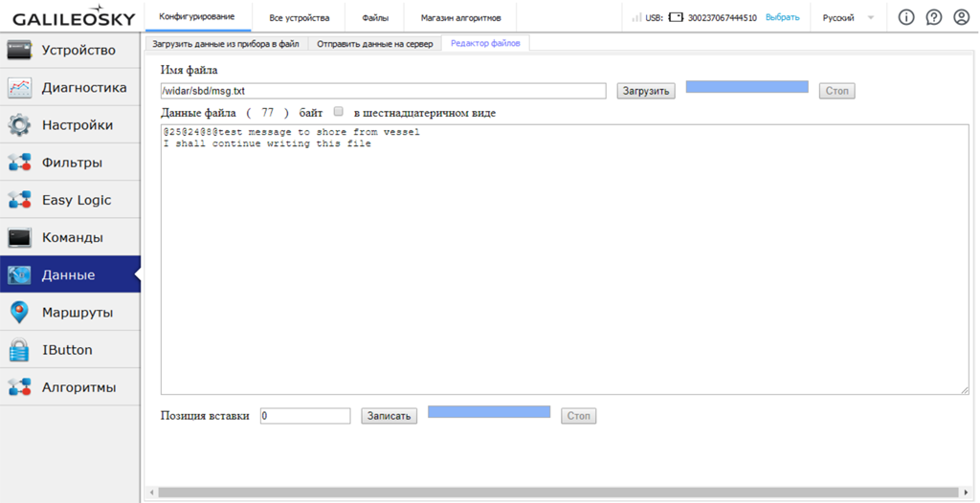This screenshot has height=503, width=980.
Task: Click the file name input field
Action: [383, 91]
